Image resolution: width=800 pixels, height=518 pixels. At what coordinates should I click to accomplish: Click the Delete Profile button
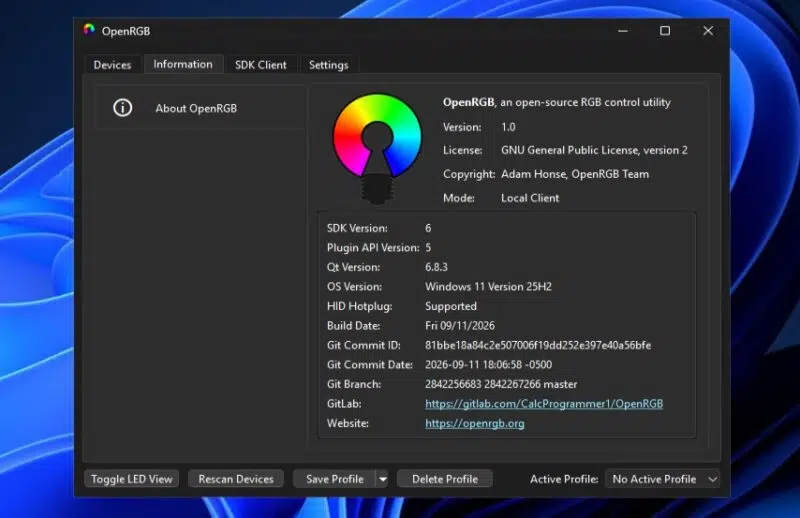(x=445, y=479)
